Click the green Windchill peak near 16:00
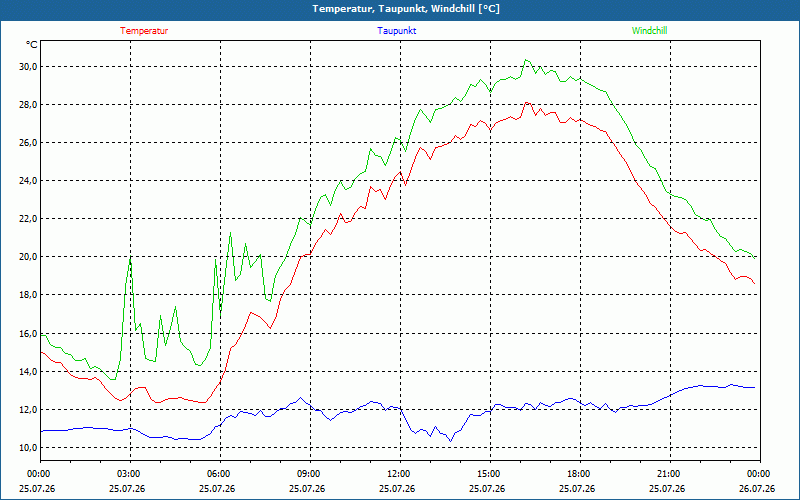Viewport: 800px width, 500px height. (526, 60)
